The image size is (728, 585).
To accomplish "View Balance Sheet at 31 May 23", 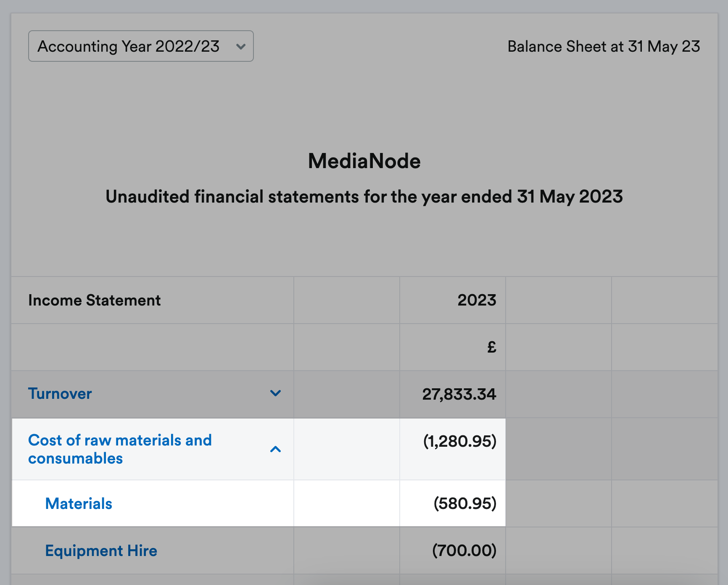I will 603,46.
